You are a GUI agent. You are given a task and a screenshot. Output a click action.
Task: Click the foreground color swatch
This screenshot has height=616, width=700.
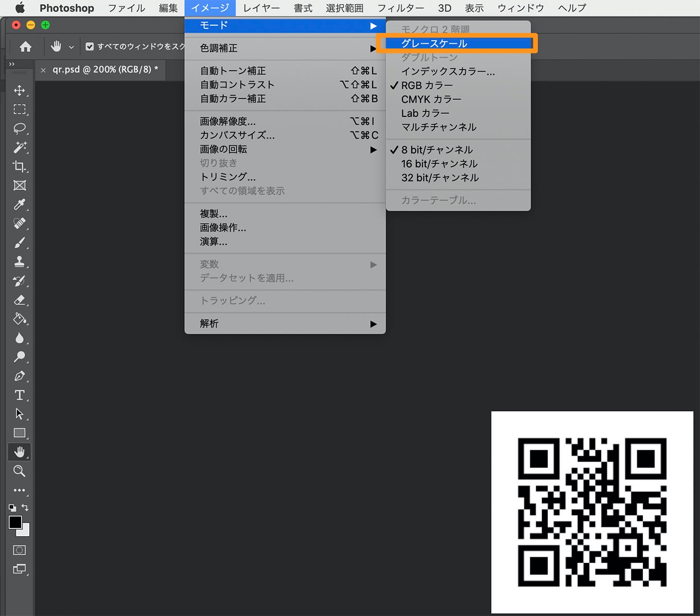pos(15,522)
